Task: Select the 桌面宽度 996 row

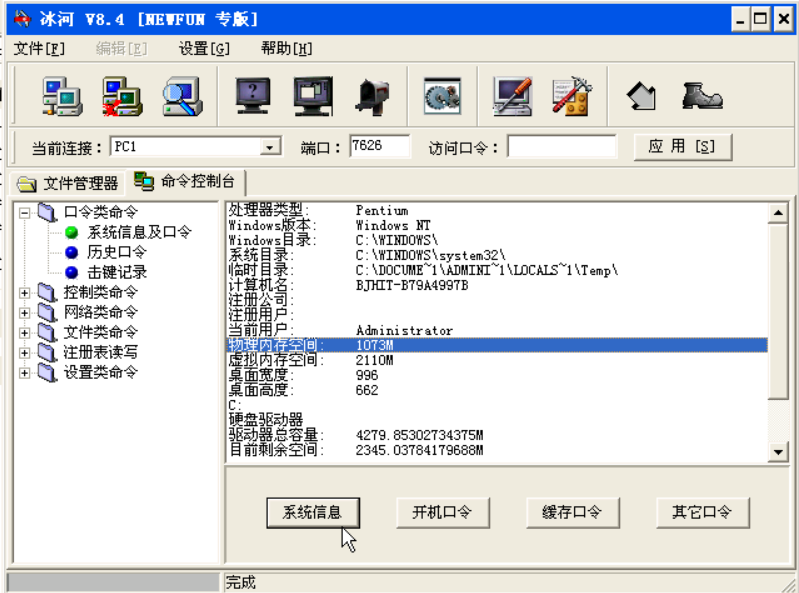Action: tap(497, 375)
